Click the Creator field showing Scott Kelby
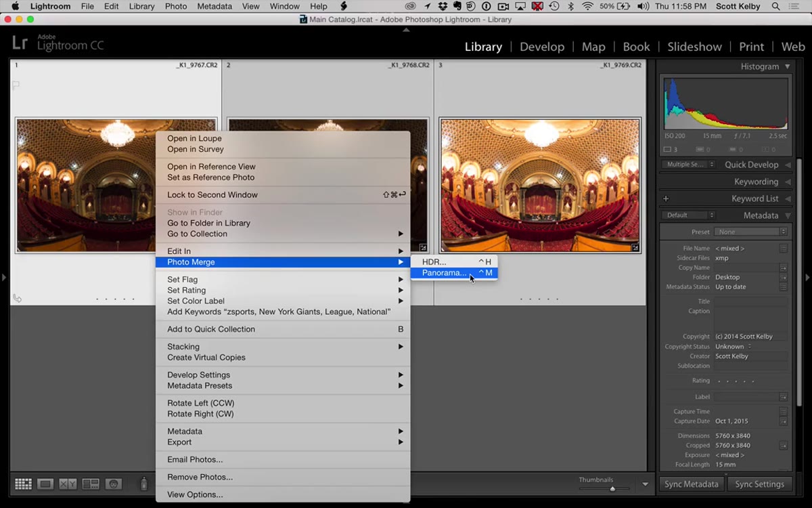 coord(751,356)
